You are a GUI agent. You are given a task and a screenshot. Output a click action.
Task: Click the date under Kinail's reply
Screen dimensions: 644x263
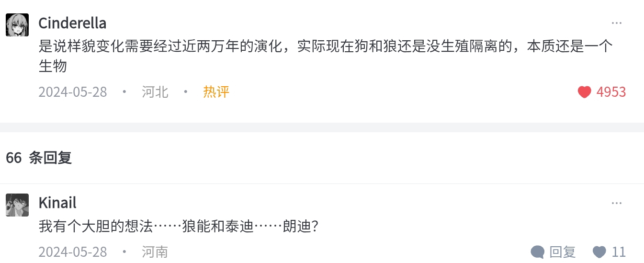(73, 252)
